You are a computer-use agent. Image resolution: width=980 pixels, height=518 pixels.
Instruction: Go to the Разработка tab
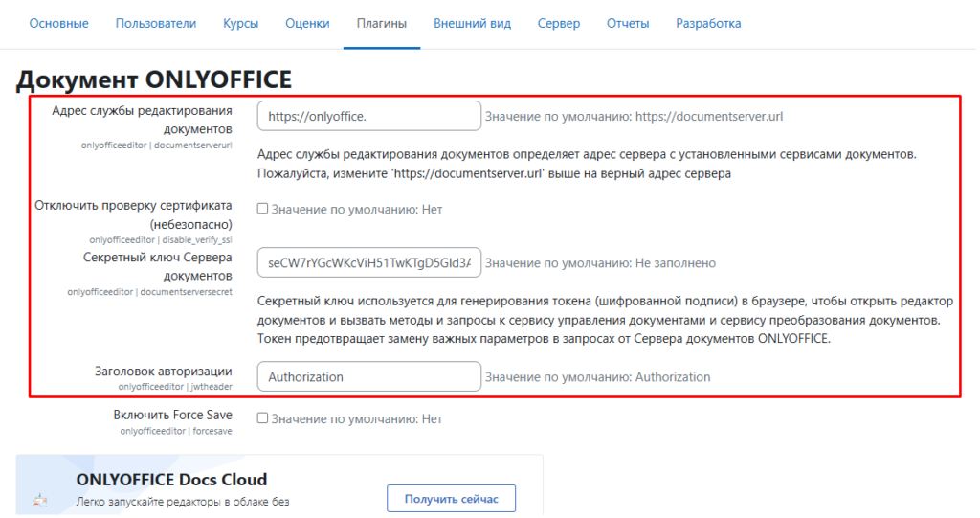point(708,24)
